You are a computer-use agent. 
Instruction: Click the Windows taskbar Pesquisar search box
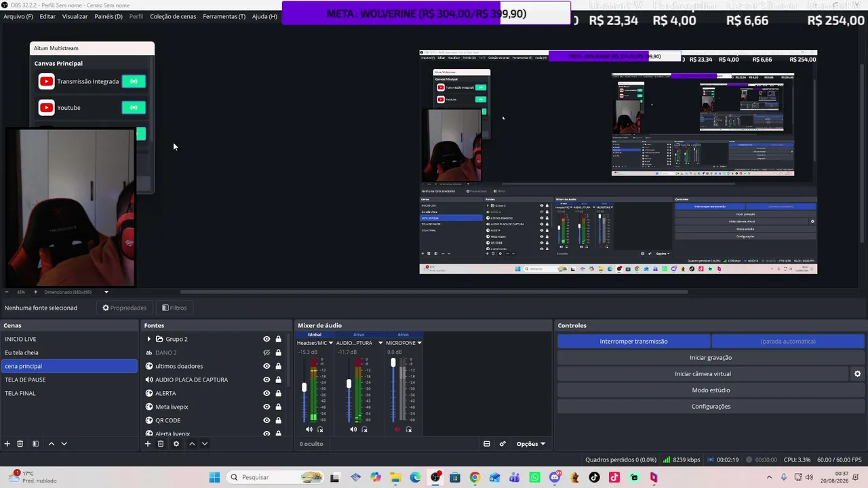[x=276, y=477]
